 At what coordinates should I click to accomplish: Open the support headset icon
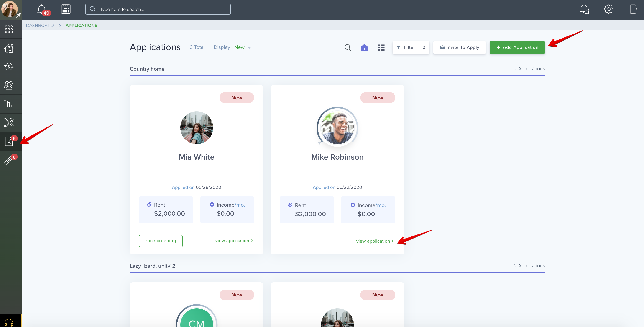pos(9,322)
